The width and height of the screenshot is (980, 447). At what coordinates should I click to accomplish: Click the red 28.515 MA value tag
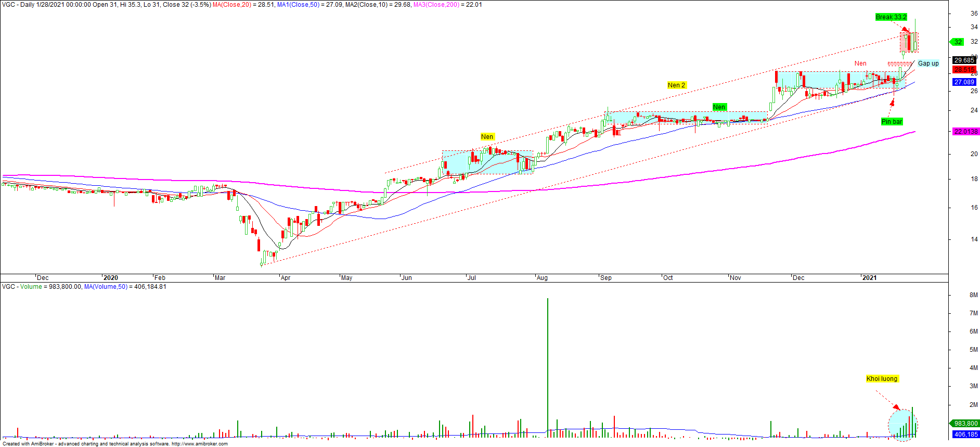pyautogui.click(x=964, y=70)
